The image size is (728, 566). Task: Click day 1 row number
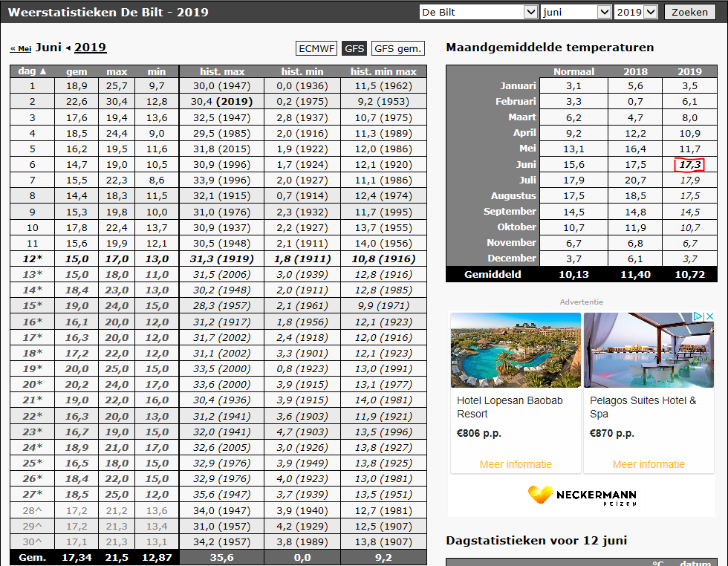point(32,85)
